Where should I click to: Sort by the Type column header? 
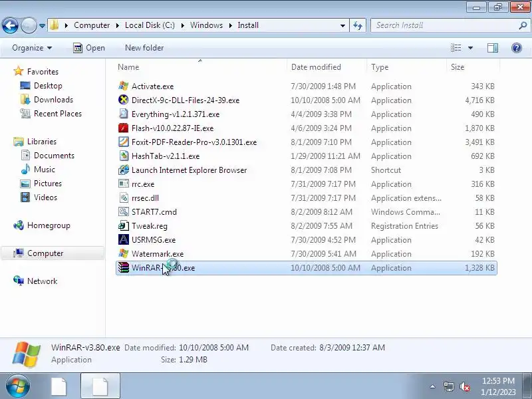point(406,67)
